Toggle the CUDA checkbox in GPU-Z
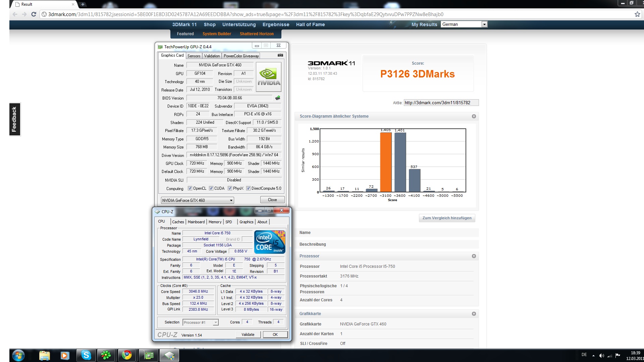The image size is (644, 362). tap(211, 188)
